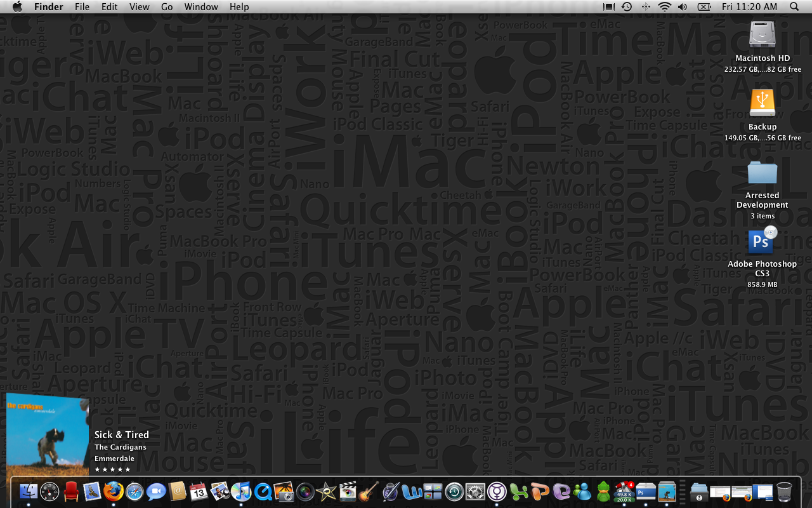Viewport: 812px width, 508px height.
Task: Open the Downloads stack in dock
Action: [x=699, y=491]
